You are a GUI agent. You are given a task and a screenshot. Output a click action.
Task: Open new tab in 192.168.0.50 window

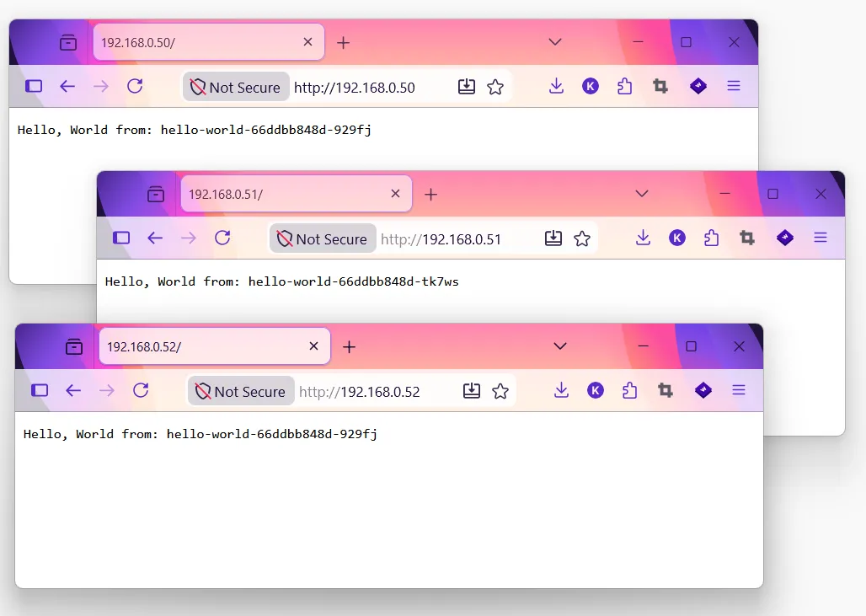344,42
